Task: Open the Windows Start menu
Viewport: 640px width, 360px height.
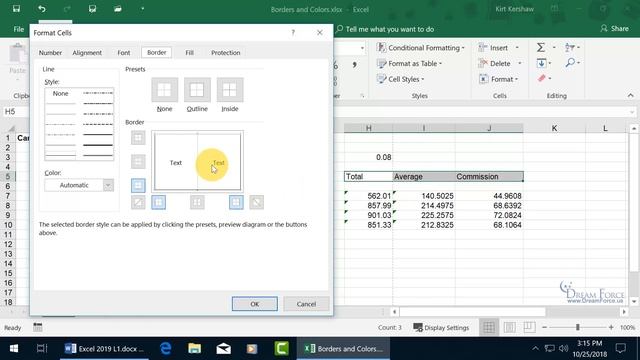Action: (14, 349)
